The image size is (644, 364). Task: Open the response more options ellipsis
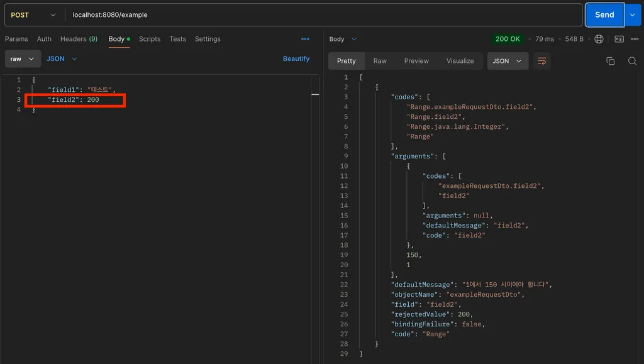(635, 39)
